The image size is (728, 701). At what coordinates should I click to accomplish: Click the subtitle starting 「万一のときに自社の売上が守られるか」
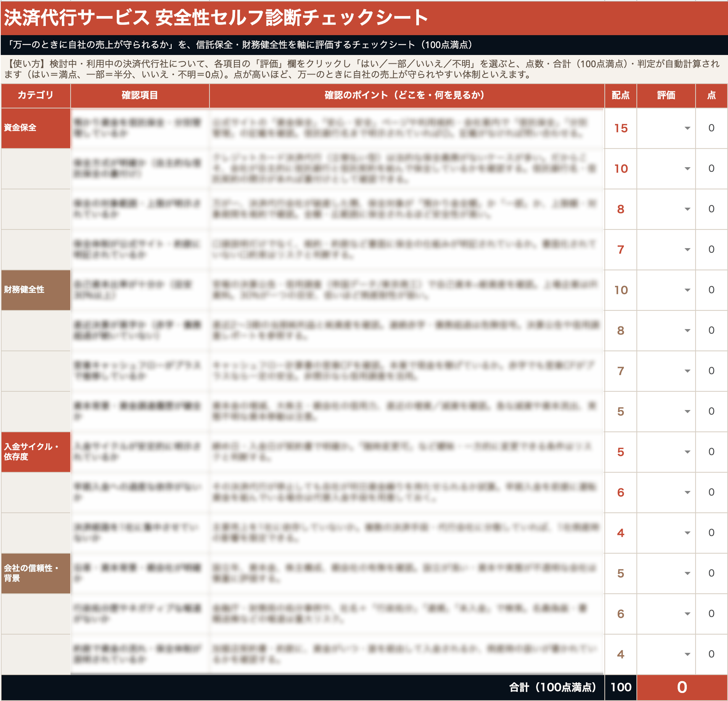pos(240,45)
